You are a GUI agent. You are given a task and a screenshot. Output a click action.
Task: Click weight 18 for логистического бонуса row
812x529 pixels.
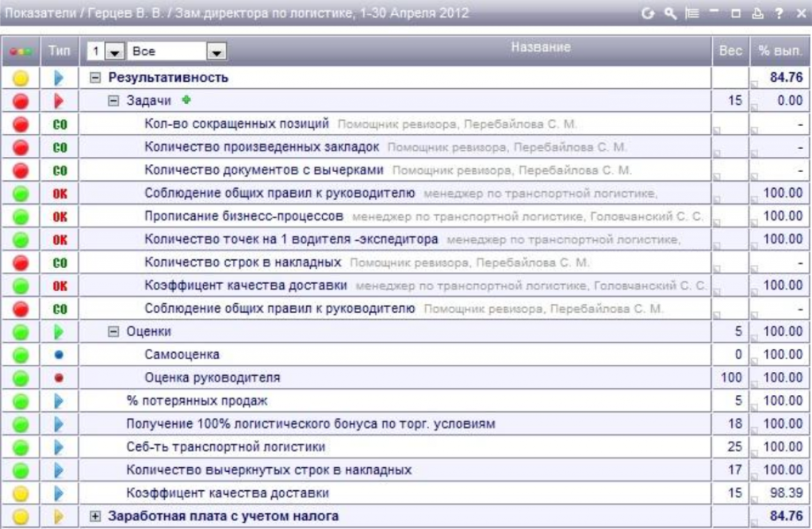click(x=735, y=424)
